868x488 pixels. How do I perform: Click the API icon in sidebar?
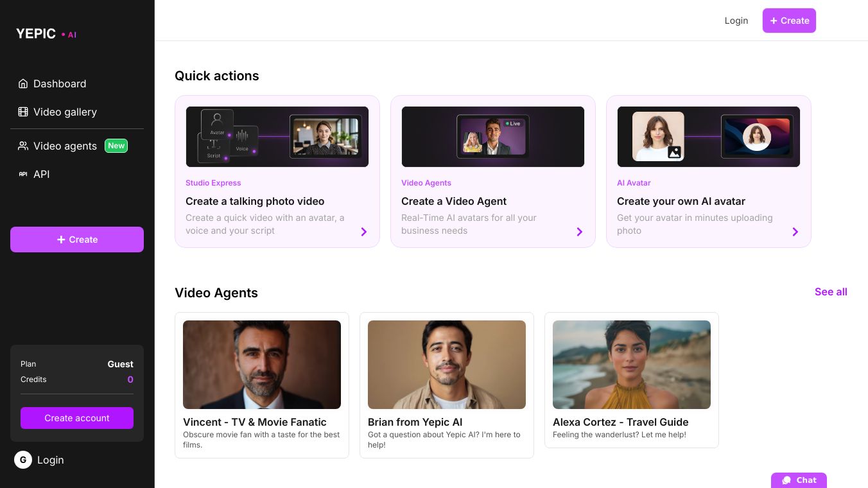pyautogui.click(x=23, y=174)
